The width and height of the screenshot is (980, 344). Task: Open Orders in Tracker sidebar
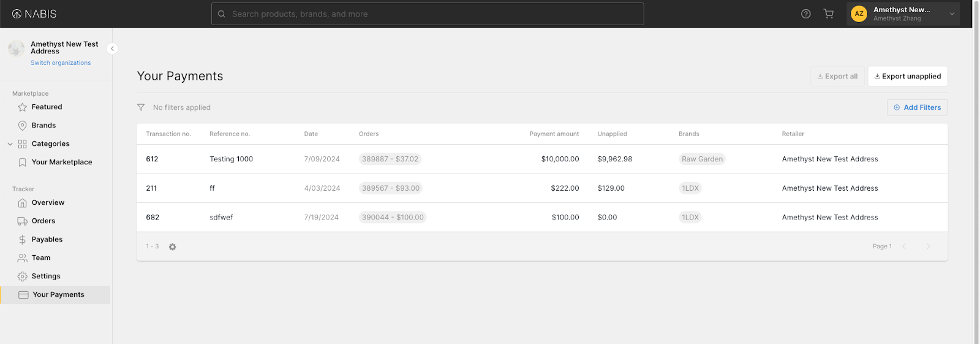point(43,221)
